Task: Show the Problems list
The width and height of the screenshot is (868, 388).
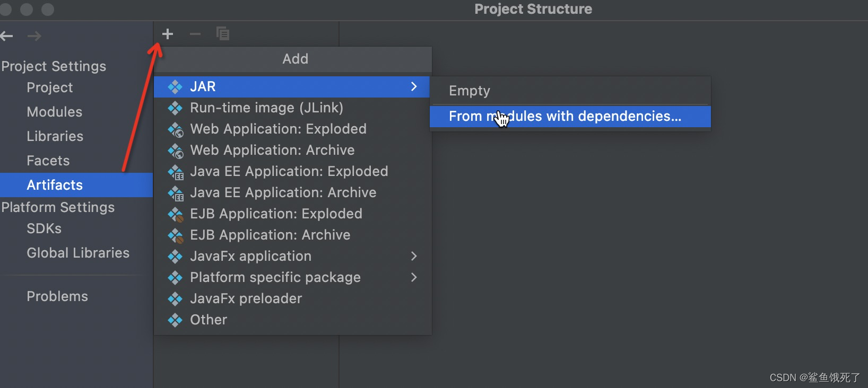Action: [x=57, y=296]
